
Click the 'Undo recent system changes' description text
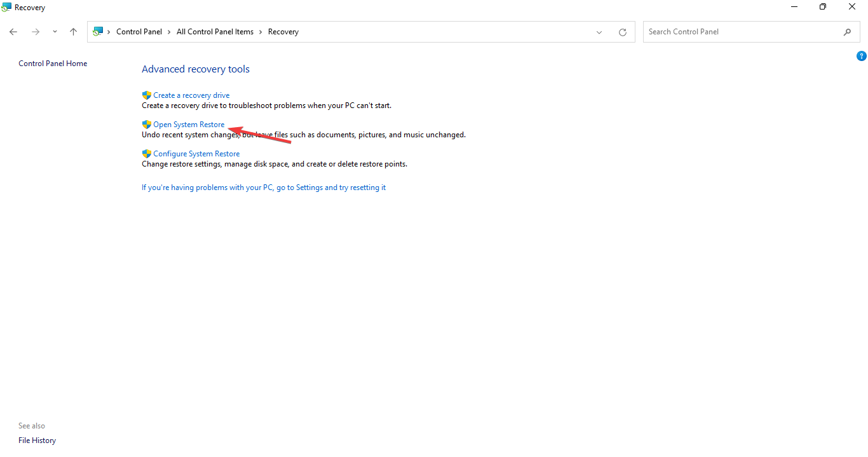click(x=304, y=135)
